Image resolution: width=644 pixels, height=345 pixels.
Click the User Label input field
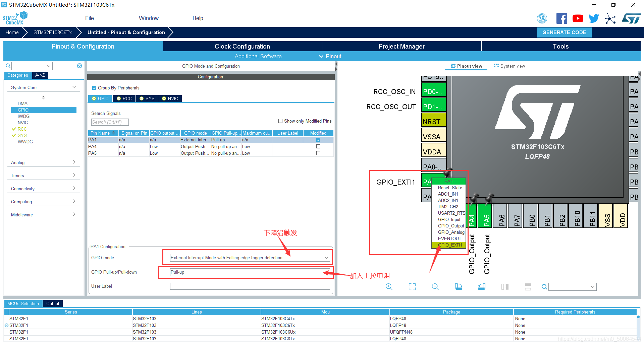(x=250, y=286)
